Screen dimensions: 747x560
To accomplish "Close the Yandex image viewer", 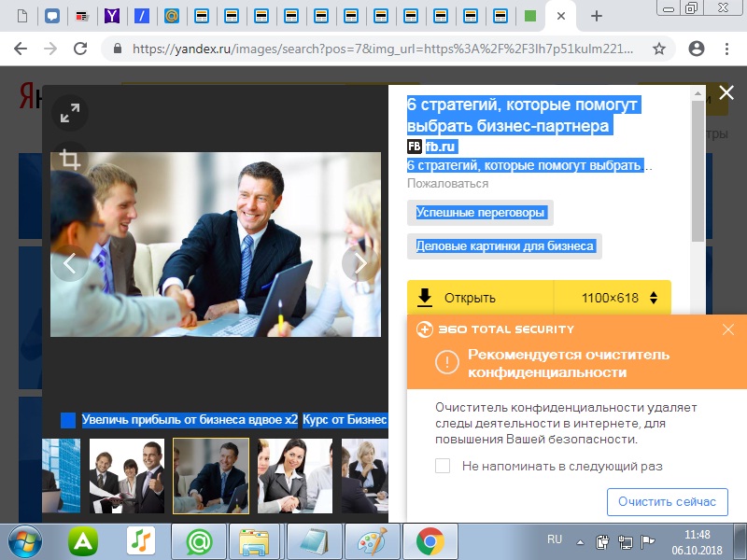I will [x=726, y=92].
